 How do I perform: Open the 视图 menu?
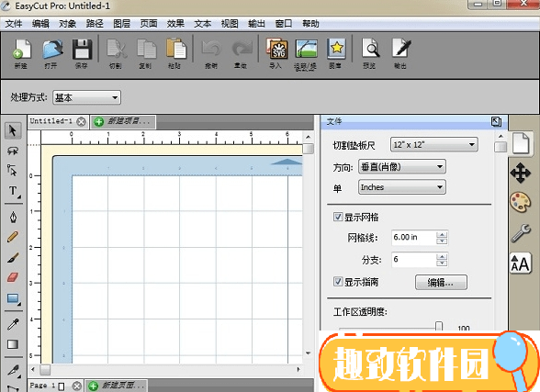point(230,23)
